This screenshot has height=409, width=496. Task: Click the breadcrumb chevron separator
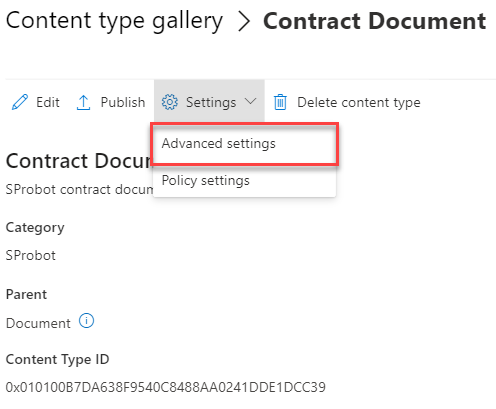tap(244, 22)
